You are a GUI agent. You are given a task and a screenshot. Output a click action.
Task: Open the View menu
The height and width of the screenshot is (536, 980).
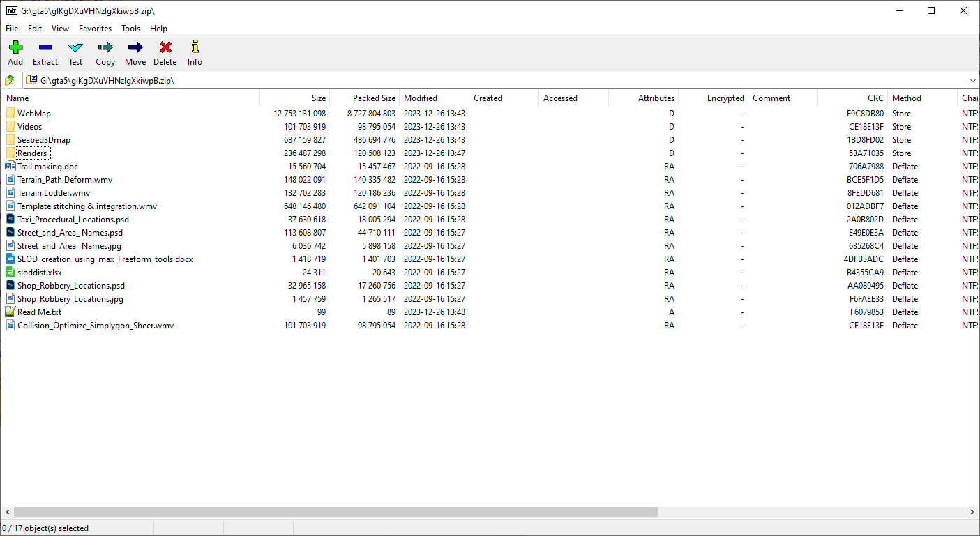click(x=60, y=29)
